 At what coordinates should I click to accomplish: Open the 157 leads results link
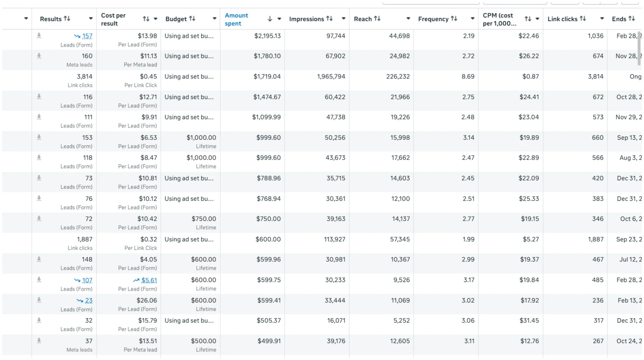87,36
